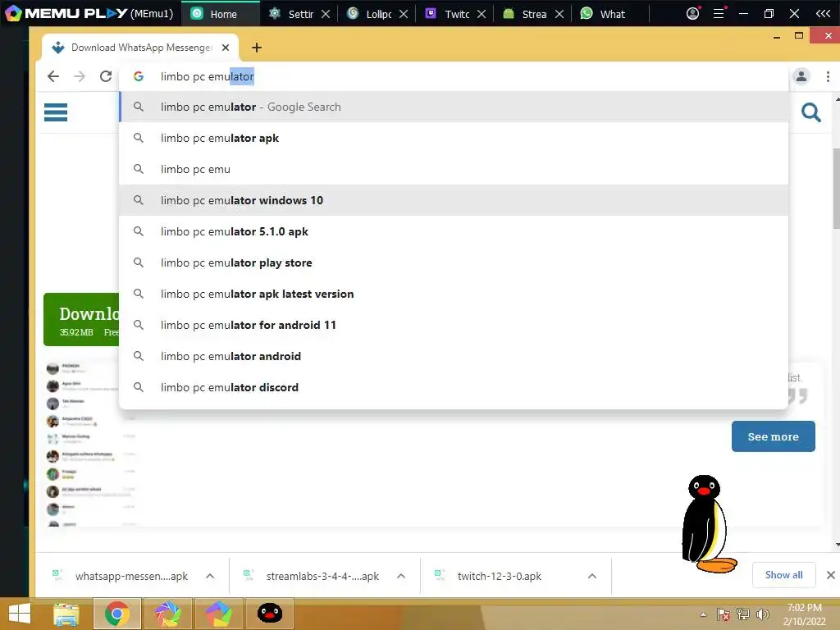Image resolution: width=840 pixels, height=630 pixels.
Task: Click the Show all downloads button
Action: 783,575
